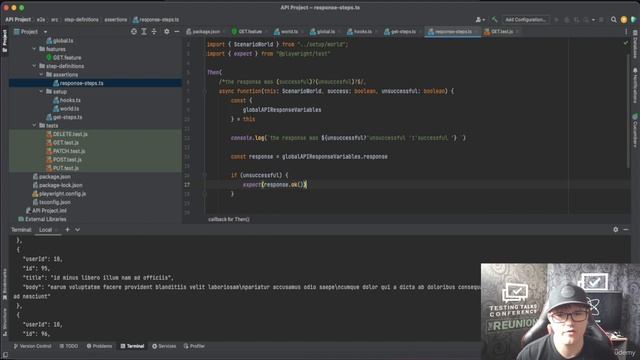Viewport: 640px width, 360px height.
Task: Click tool windows quick-access icon at bottom-left
Action: point(5,355)
